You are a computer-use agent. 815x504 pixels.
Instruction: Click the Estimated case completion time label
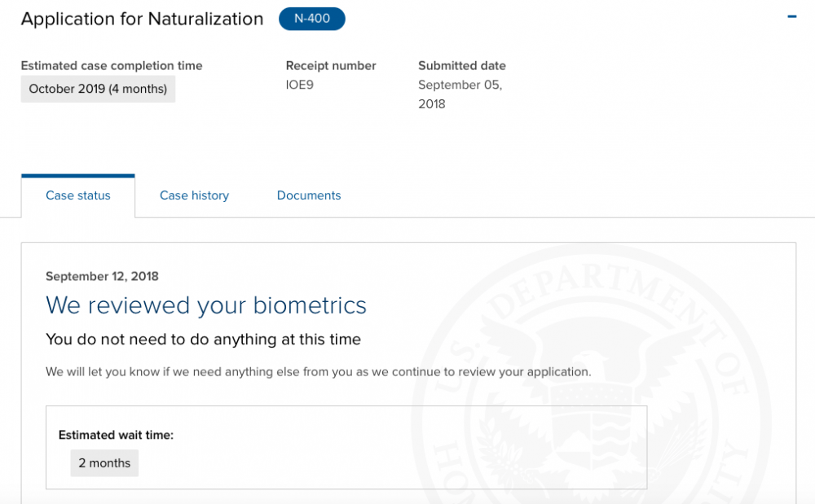point(111,65)
